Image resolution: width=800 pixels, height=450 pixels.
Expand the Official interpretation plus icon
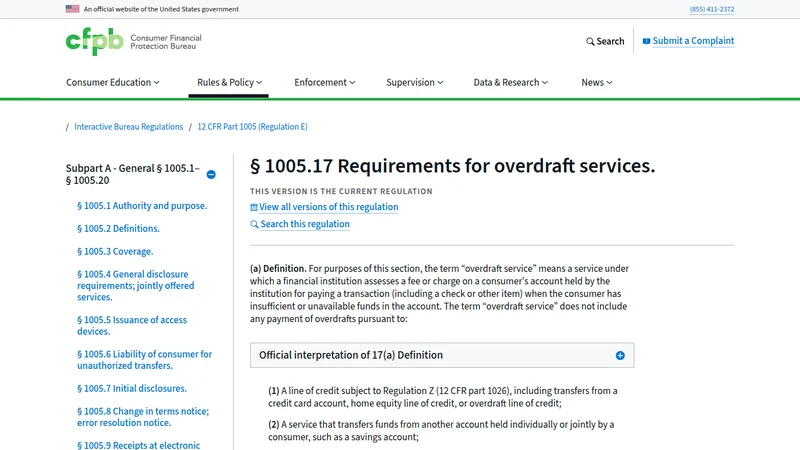tap(620, 355)
